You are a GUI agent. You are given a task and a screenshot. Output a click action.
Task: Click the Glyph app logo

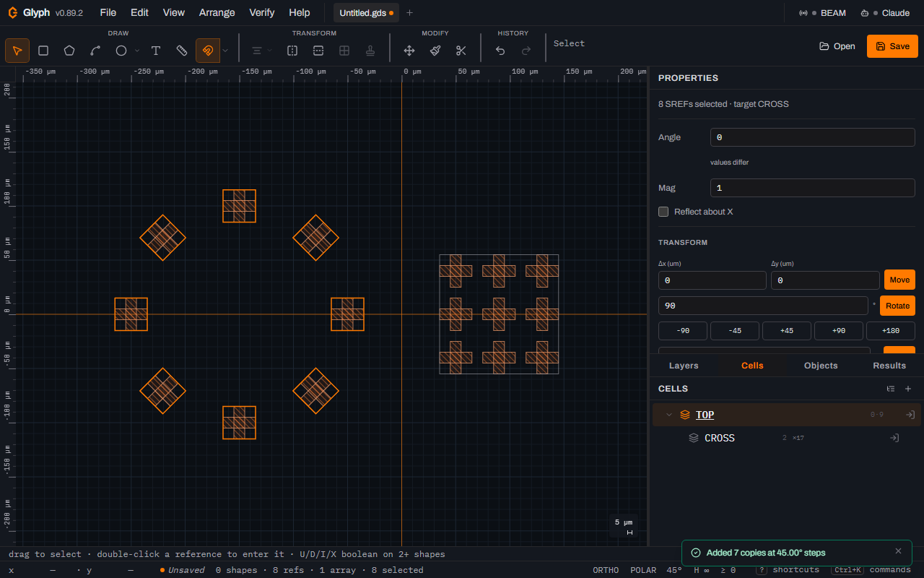[13, 12]
